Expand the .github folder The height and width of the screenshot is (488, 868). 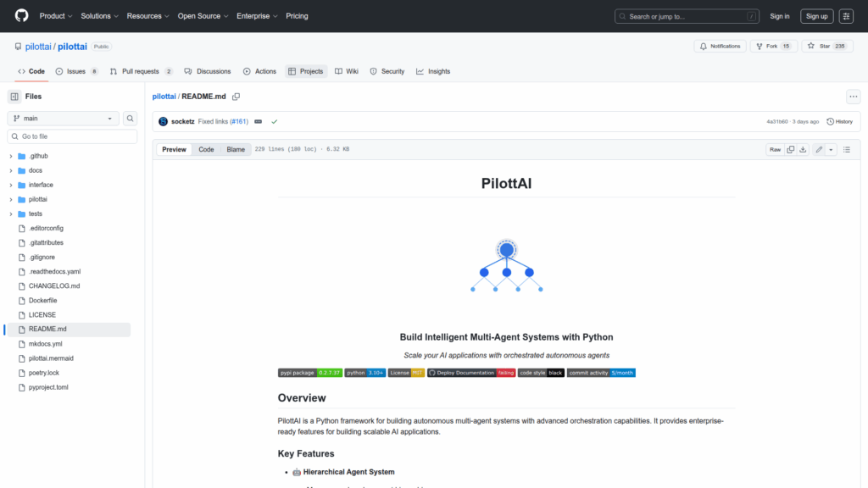tap(11, 156)
